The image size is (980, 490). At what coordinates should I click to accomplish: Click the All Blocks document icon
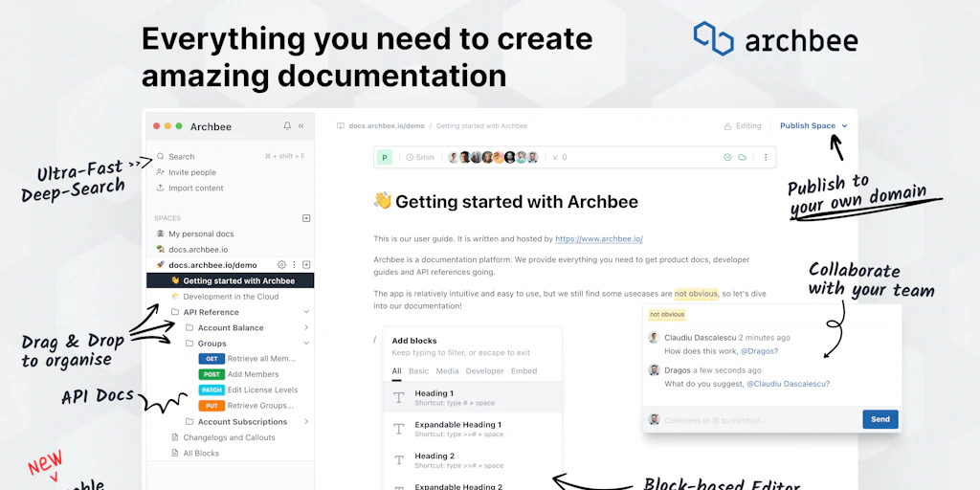[x=175, y=453]
